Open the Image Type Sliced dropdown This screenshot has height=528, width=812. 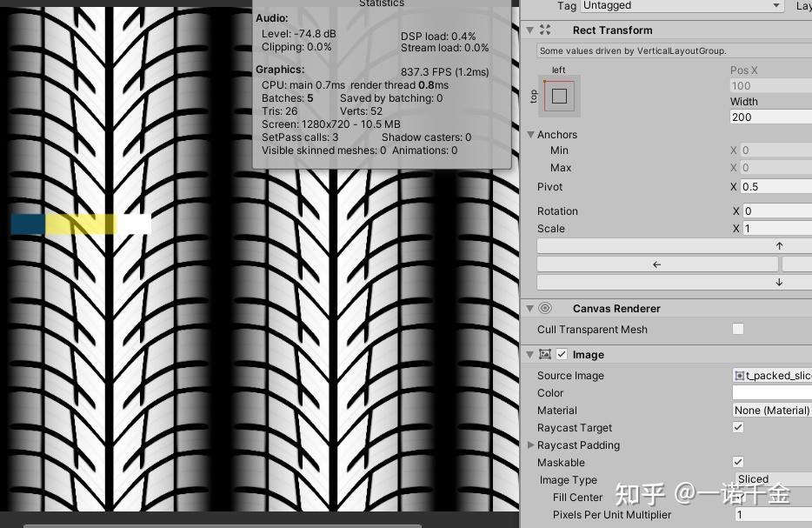(x=769, y=479)
